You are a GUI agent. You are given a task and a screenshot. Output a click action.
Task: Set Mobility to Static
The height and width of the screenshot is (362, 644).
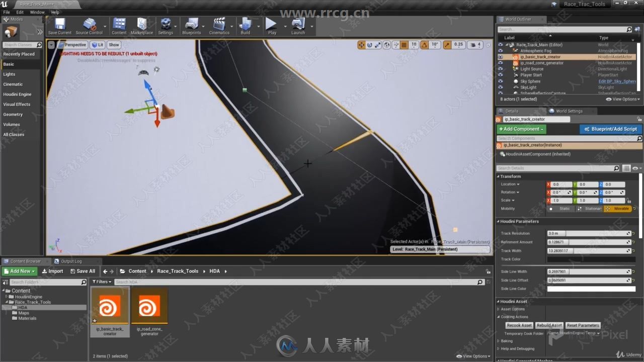point(561,209)
